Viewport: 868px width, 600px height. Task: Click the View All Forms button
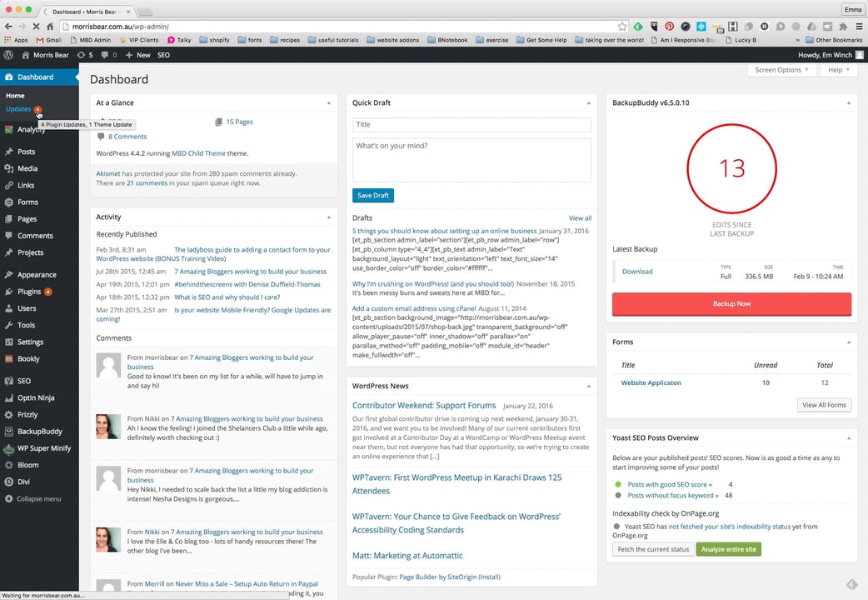click(x=825, y=405)
